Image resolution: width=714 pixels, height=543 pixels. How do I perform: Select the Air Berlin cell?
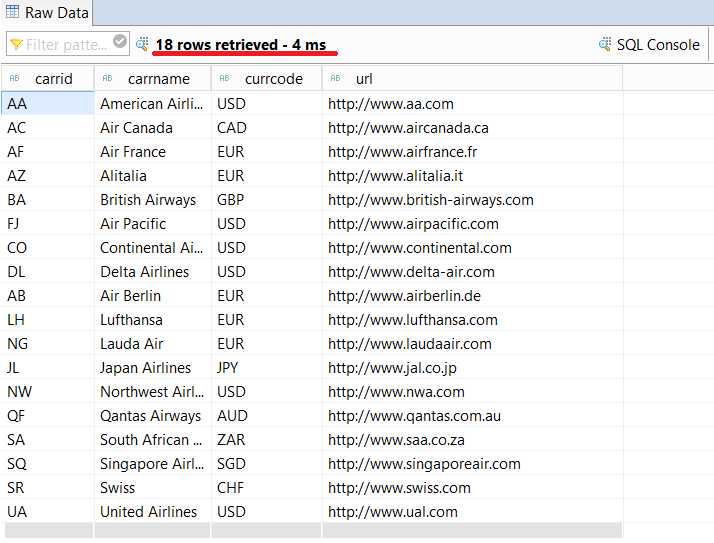[153, 296]
